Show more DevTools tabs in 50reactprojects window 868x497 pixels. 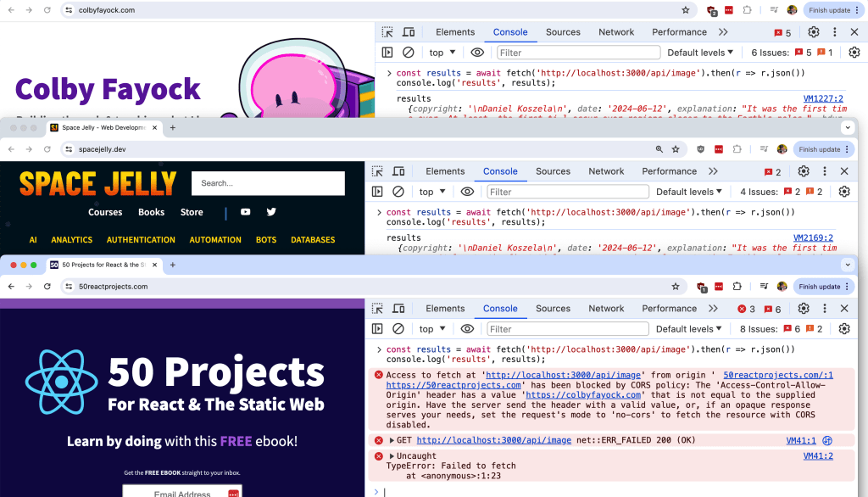pos(713,309)
